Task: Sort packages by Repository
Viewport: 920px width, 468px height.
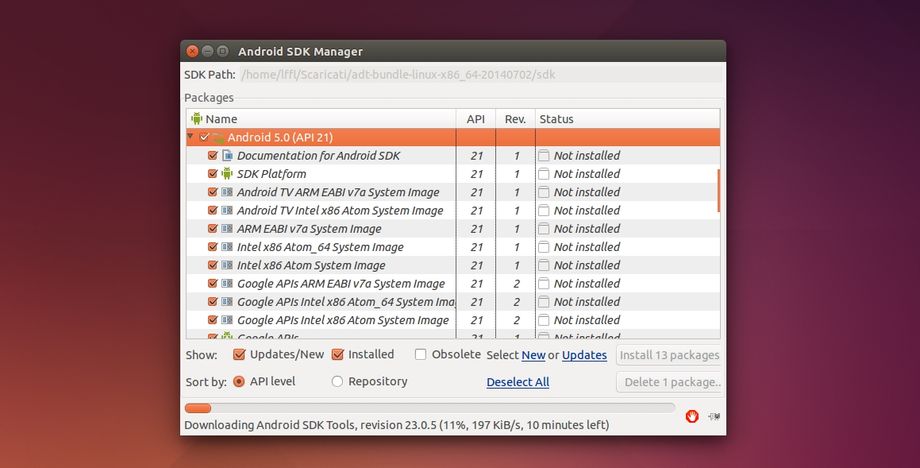Action: pos(337,382)
